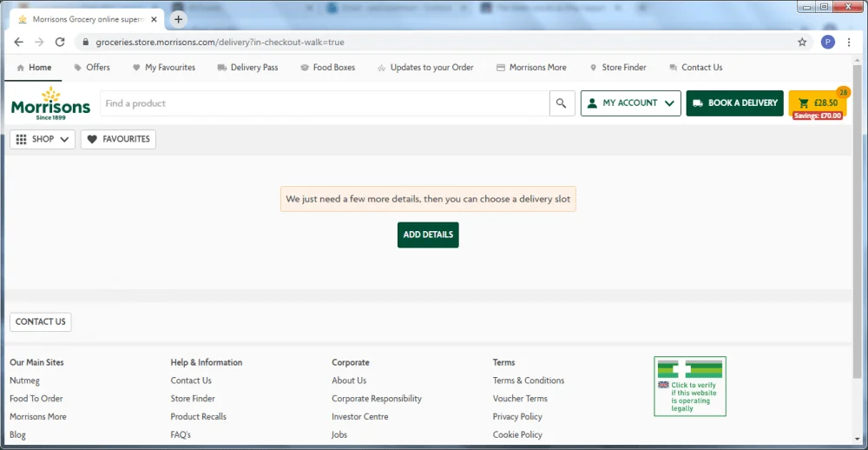Open the Jobs link
This screenshot has height=450, width=868.
(x=339, y=435)
